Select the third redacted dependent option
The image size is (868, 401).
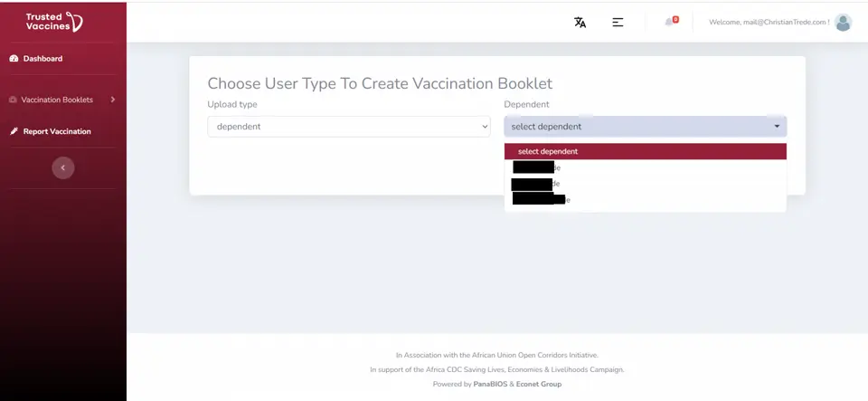(x=646, y=199)
